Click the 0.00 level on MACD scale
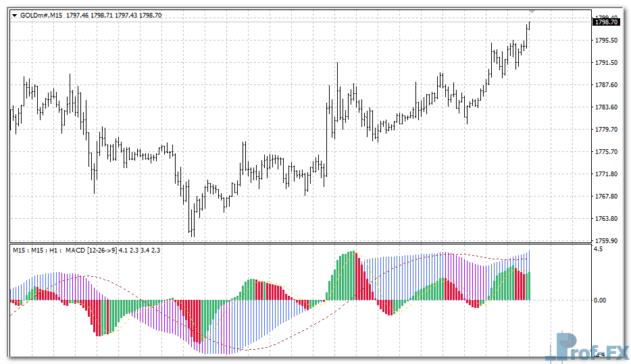631x364 pixels. point(599,301)
